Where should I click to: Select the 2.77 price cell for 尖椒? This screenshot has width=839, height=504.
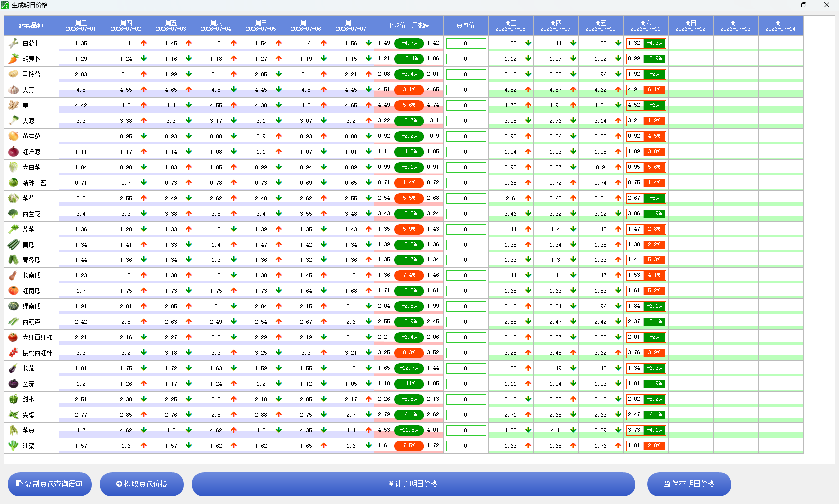tap(81, 415)
